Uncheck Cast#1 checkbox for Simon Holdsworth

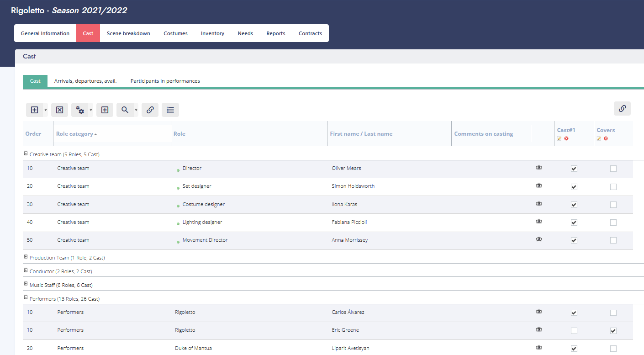(574, 186)
